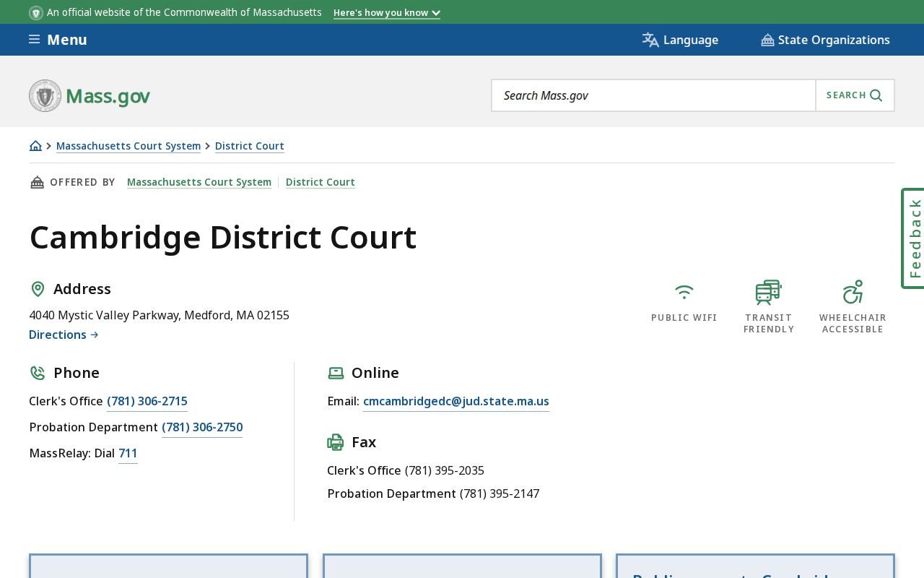Click the Address map pin icon
Viewport: 924px width, 578px height.
click(38, 289)
